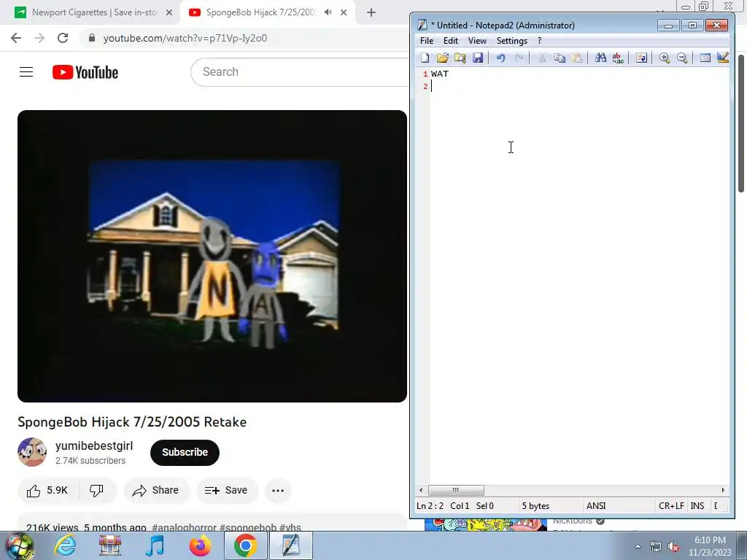747x560 pixels.
Task: Click the Chrome forward arrow
Action: point(39,38)
